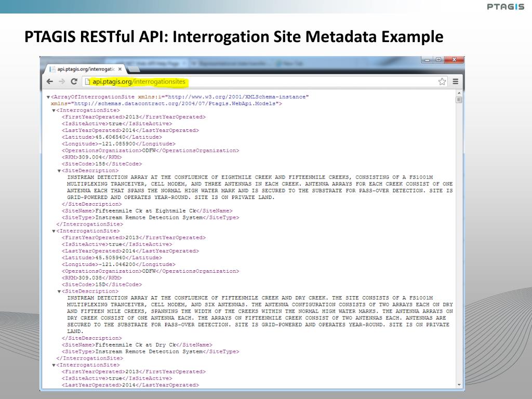Collapse the InterrogationSite node below Fifteenmile Ck at Dry Ck

[x=54, y=365]
